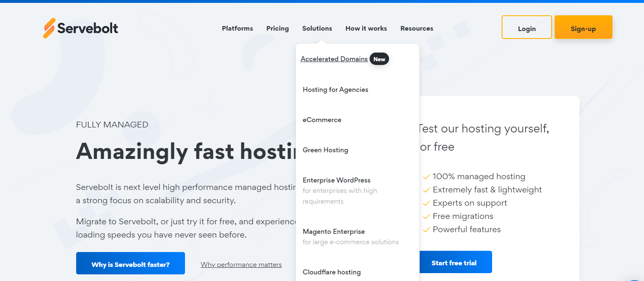Viewport: 644px width, 281px height.
Task: Open Green Hosting from the dropdown
Action: tap(325, 150)
